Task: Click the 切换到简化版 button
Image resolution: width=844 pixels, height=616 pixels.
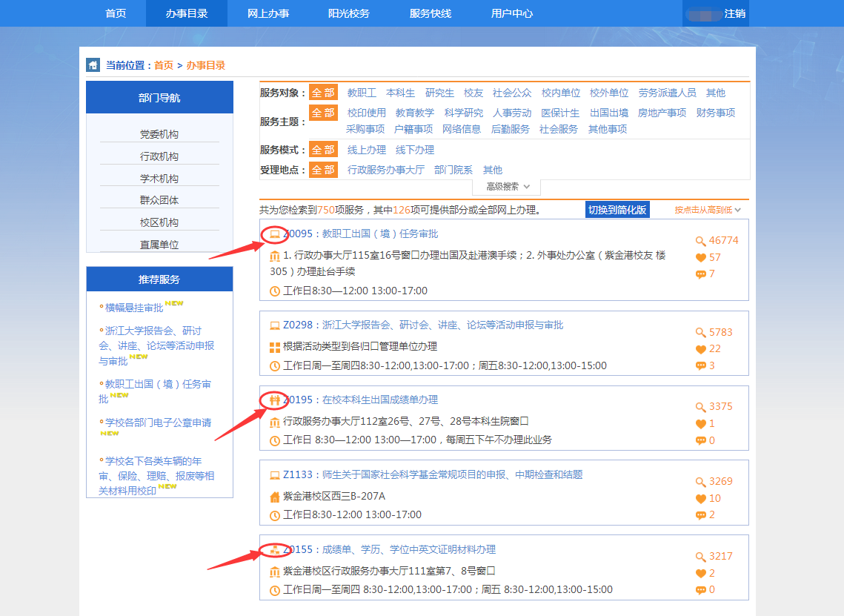Action: (x=617, y=210)
